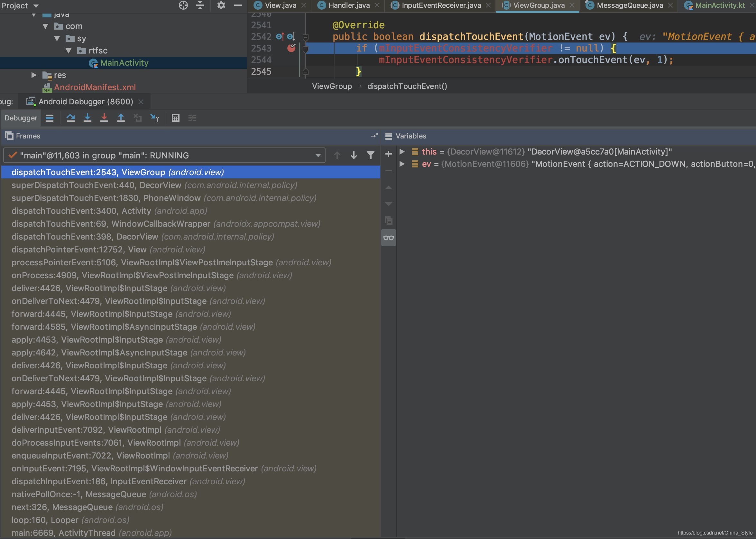The width and height of the screenshot is (756, 539).
Task: Select frame loop:160, Looper
Action: coord(191,520)
